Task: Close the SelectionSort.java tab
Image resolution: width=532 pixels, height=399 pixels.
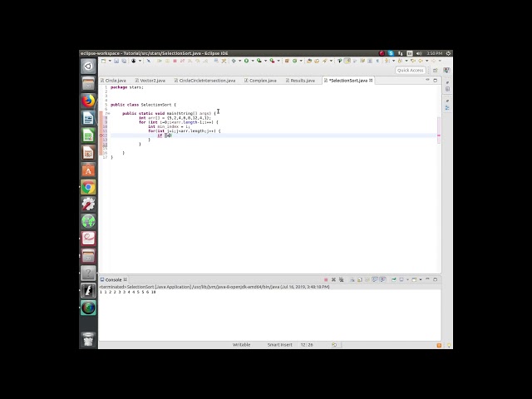Action: pos(371,80)
